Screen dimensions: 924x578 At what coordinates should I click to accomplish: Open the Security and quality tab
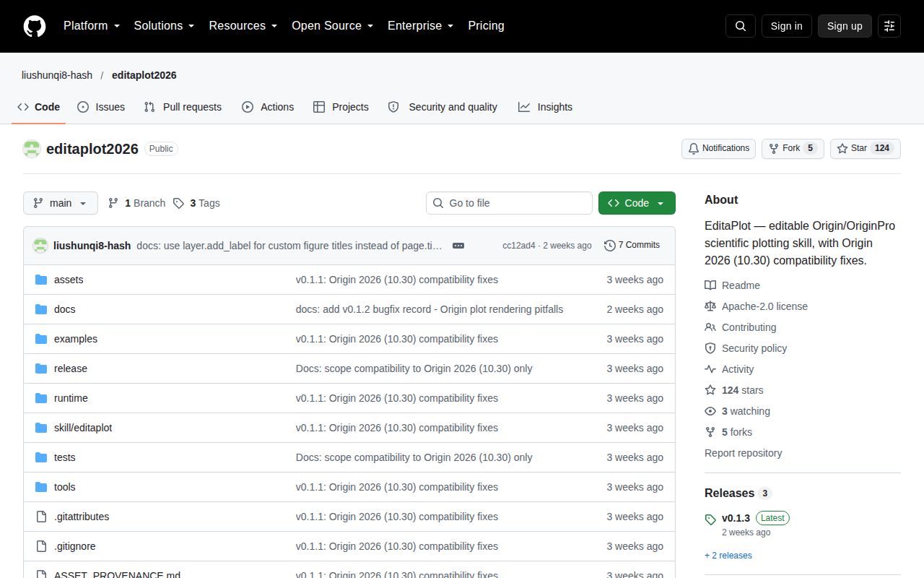(x=443, y=107)
